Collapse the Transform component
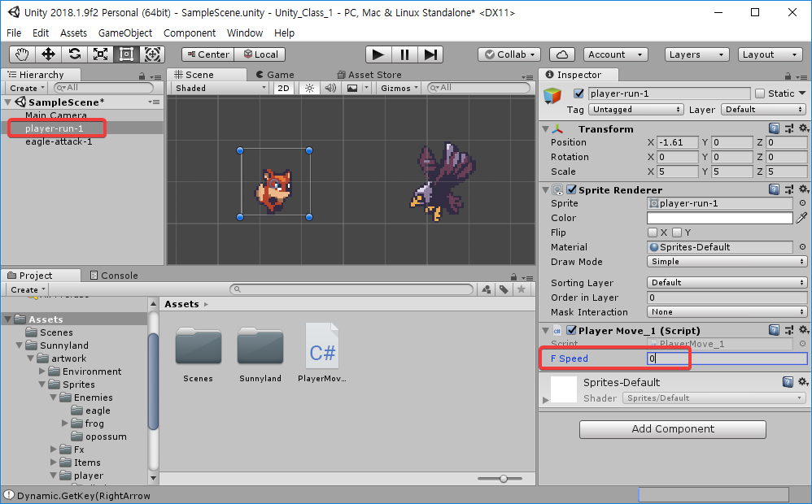 (x=545, y=129)
